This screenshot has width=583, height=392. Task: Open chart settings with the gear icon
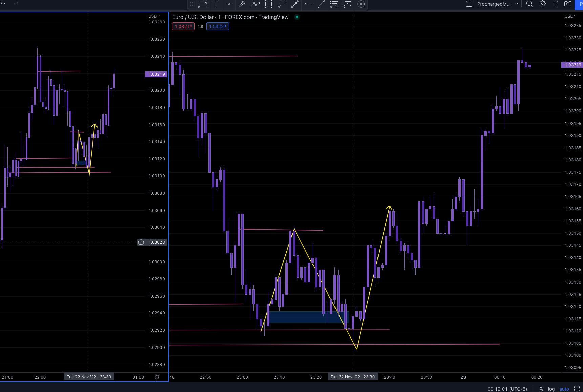(542, 4)
